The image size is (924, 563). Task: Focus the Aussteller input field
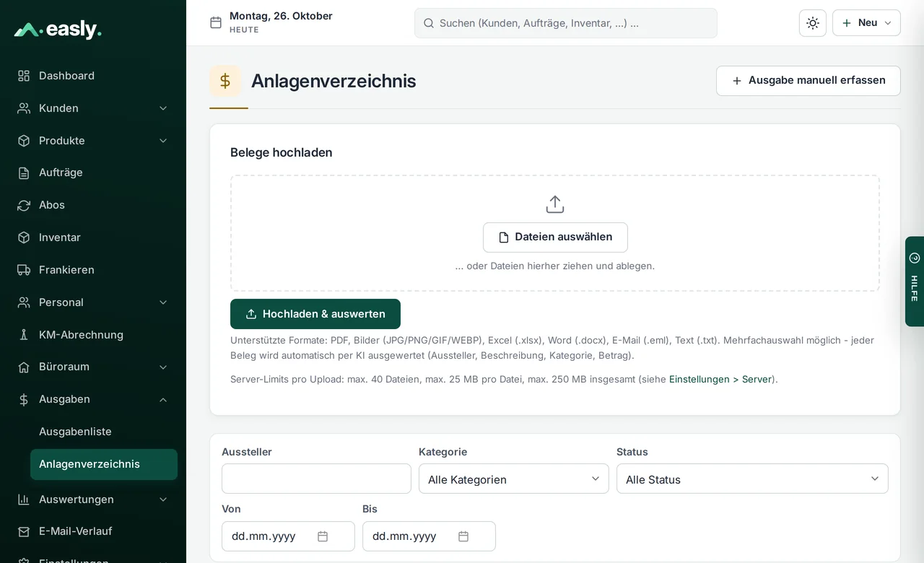[x=316, y=479]
